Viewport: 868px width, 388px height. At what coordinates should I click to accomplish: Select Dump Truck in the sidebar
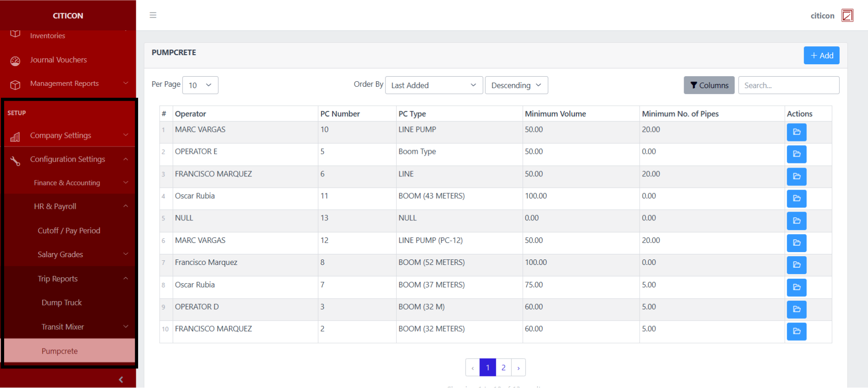point(61,303)
